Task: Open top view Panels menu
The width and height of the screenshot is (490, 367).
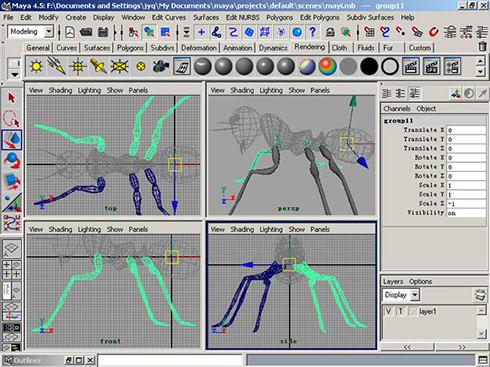Action: 138,90
